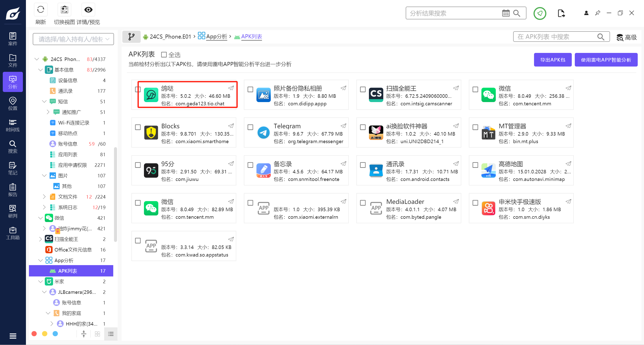644x345 pixels.
Task: Click the 刷新 refresh icon
Action: click(41, 10)
